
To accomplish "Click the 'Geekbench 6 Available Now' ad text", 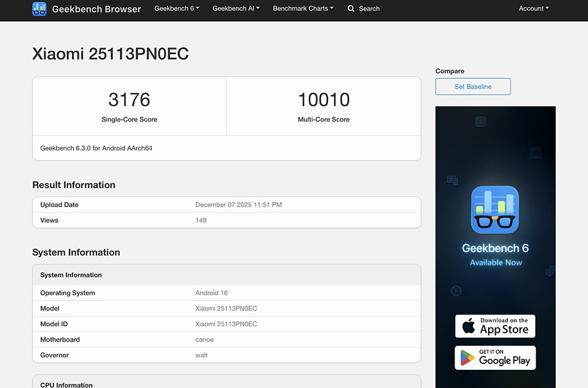I will tap(495, 255).
